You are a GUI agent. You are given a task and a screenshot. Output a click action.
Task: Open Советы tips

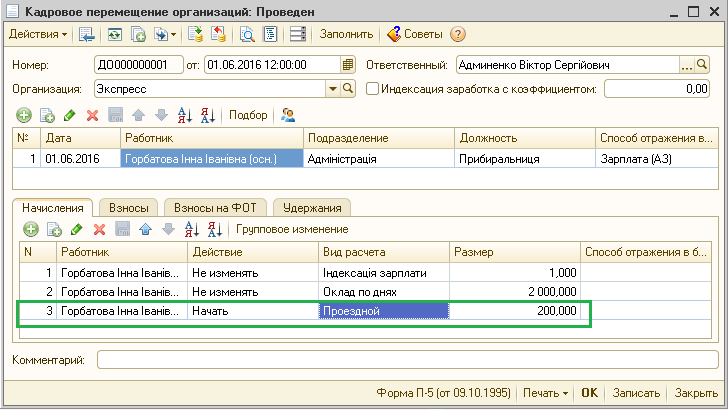click(x=415, y=34)
